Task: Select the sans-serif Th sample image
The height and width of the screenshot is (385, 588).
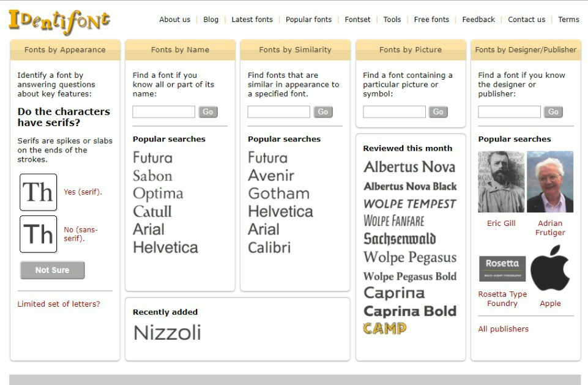Action: click(x=39, y=234)
